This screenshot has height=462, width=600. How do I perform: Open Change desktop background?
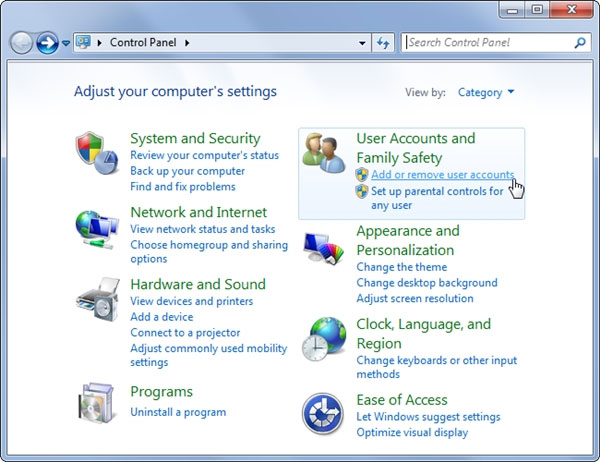pyautogui.click(x=427, y=282)
